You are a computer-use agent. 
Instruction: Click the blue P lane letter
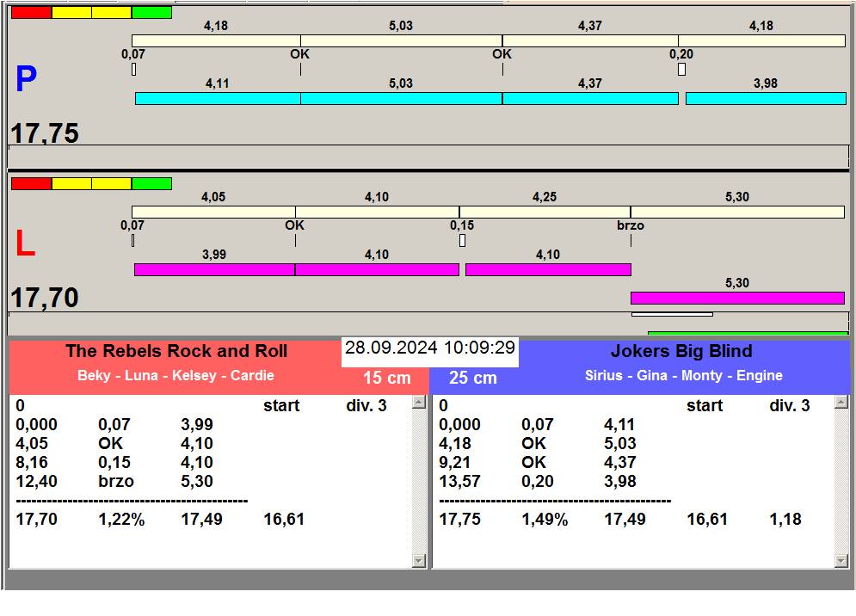pos(26,80)
